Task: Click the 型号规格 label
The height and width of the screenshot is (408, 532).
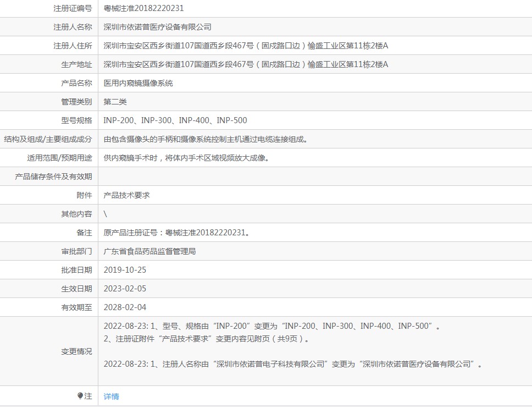Action: (x=77, y=120)
